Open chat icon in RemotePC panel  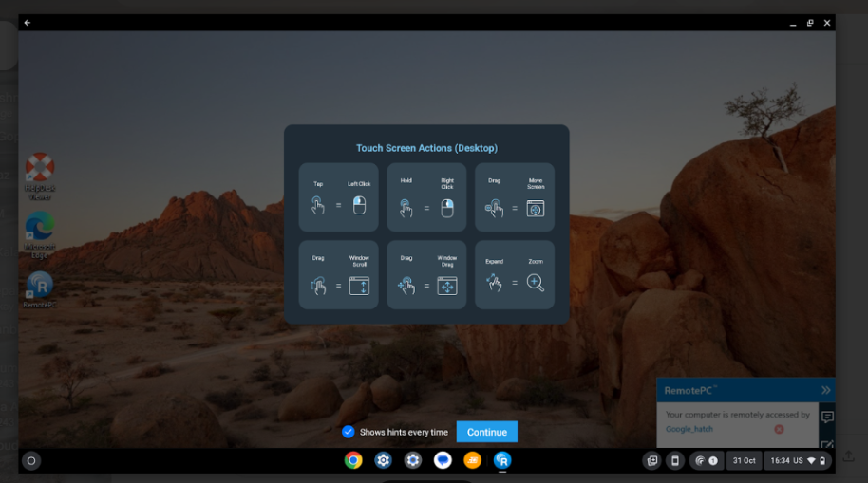point(826,417)
